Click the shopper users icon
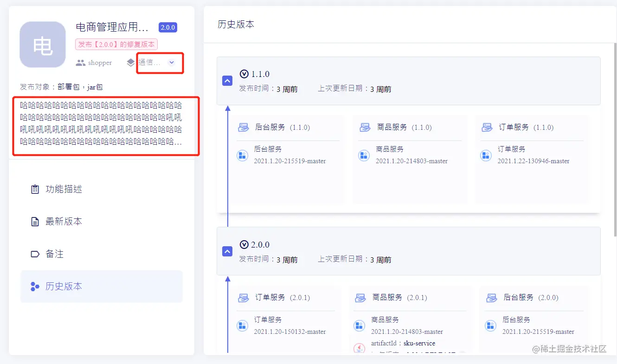Image resolution: width=617 pixels, height=364 pixels. (x=81, y=63)
